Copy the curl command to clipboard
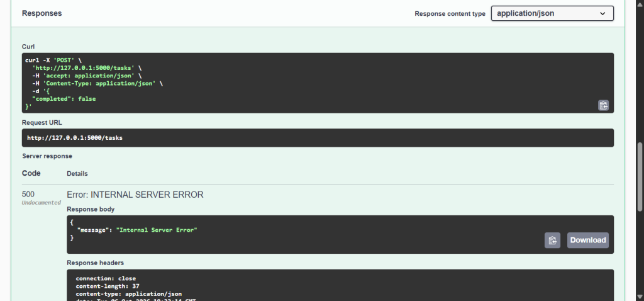This screenshot has height=301, width=644. coord(603,105)
